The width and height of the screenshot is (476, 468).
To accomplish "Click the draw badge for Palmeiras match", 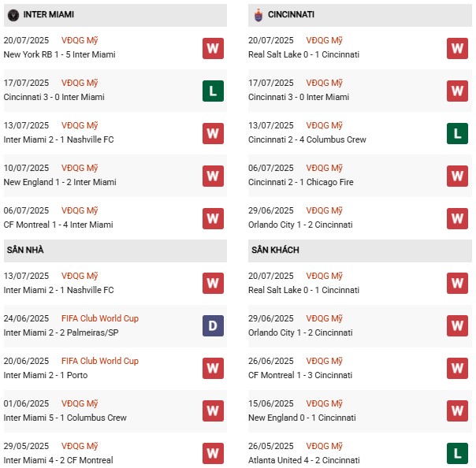I will [x=213, y=326].
